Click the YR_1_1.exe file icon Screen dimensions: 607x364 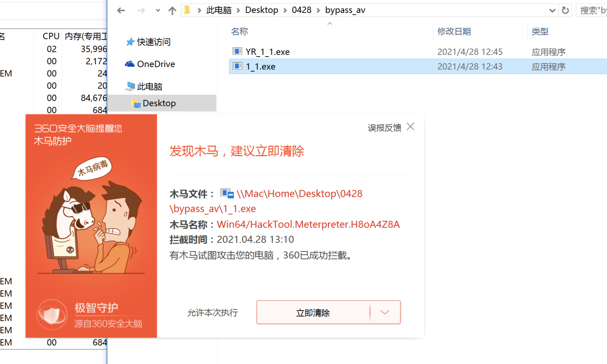click(237, 51)
